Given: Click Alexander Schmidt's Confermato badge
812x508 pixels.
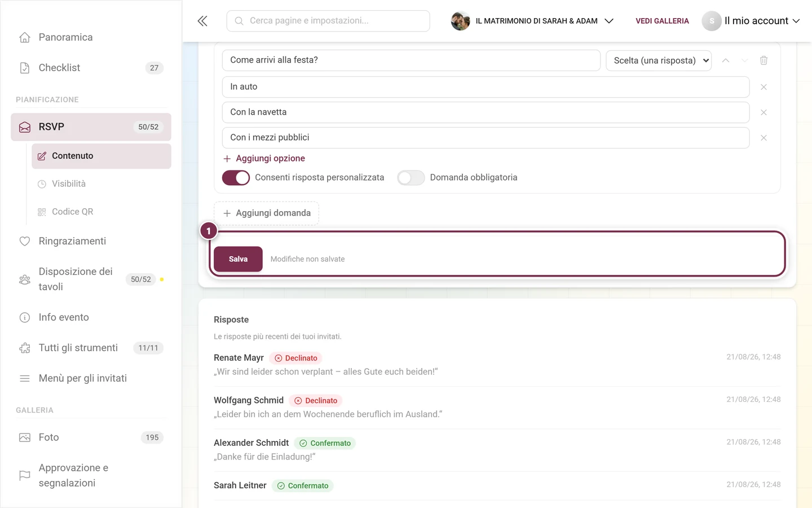Looking at the screenshot, I should tap(325, 443).
